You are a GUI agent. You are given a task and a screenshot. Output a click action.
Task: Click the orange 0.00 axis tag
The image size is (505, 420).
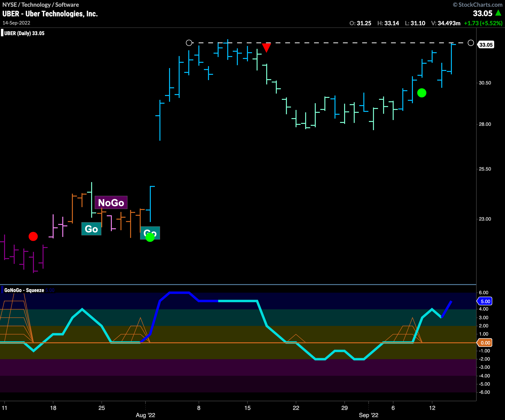click(x=485, y=343)
